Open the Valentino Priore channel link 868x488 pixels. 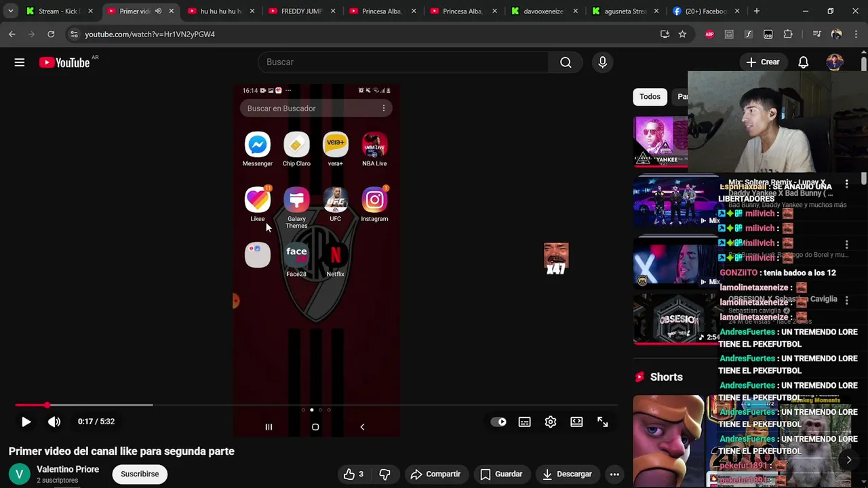[x=68, y=469]
